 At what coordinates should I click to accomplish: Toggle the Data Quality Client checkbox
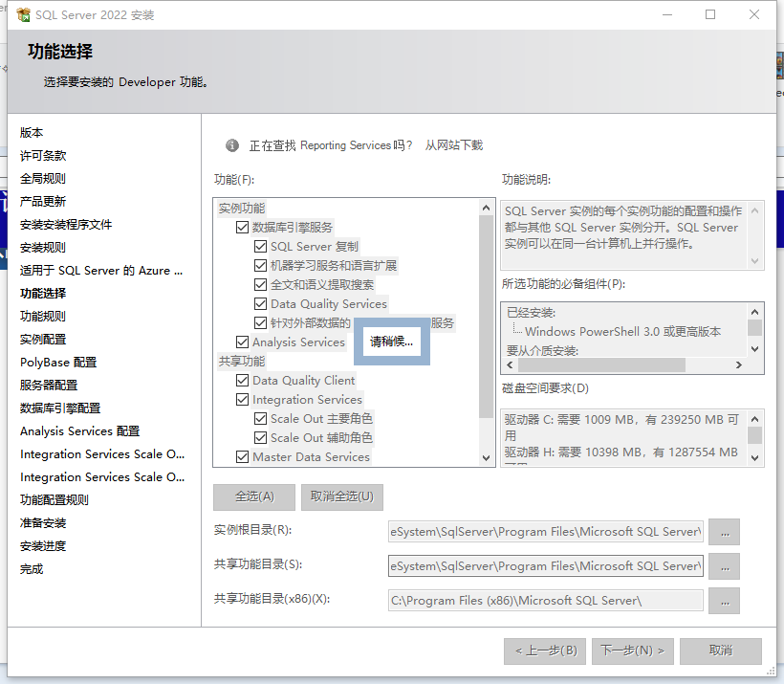pos(243,381)
